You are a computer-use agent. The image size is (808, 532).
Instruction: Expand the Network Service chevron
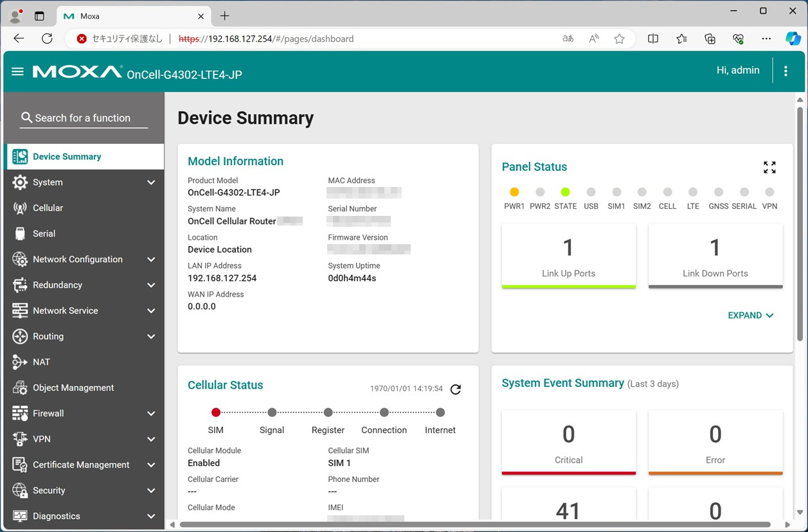(151, 311)
